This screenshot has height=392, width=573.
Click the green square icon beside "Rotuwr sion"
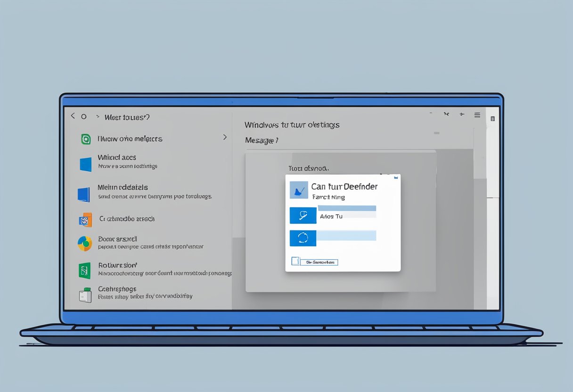(x=84, y=270)
